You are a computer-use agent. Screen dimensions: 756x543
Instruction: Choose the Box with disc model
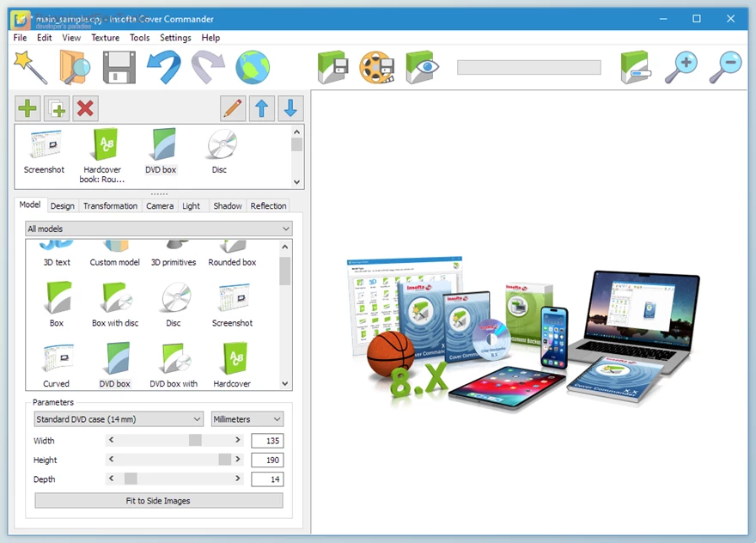(115, 304)
